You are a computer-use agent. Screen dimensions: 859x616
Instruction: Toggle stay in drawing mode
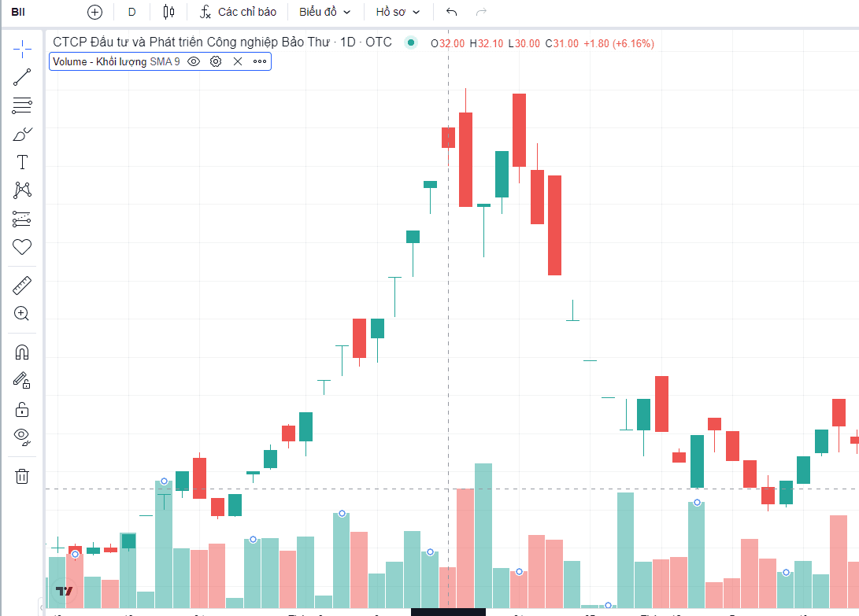click(22, 381)
